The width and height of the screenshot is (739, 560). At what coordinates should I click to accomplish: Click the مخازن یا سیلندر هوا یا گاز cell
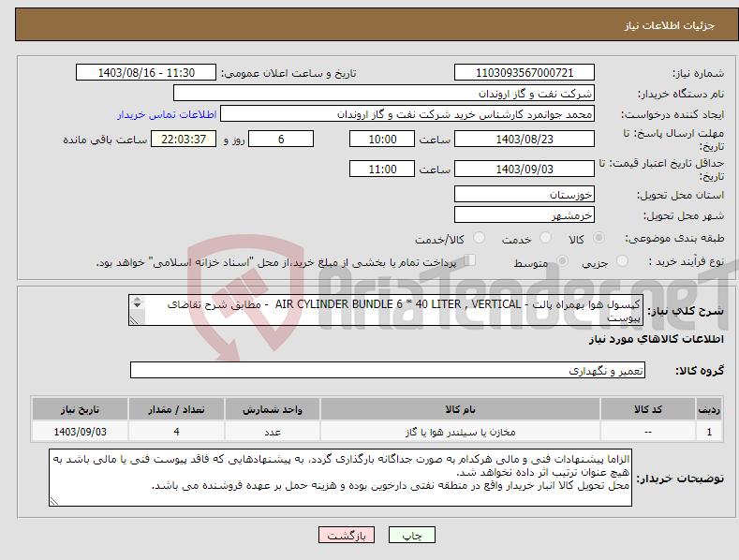[460, 432]
